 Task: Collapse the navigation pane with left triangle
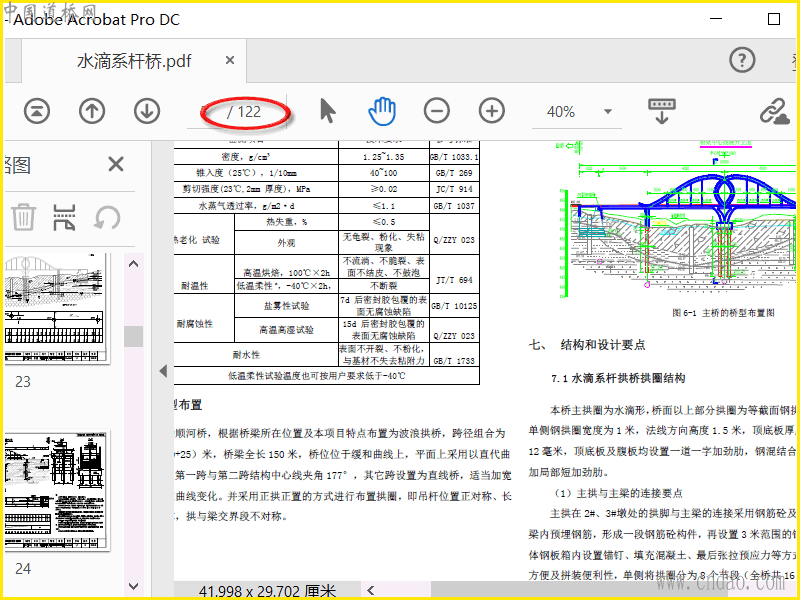point(163,371)
